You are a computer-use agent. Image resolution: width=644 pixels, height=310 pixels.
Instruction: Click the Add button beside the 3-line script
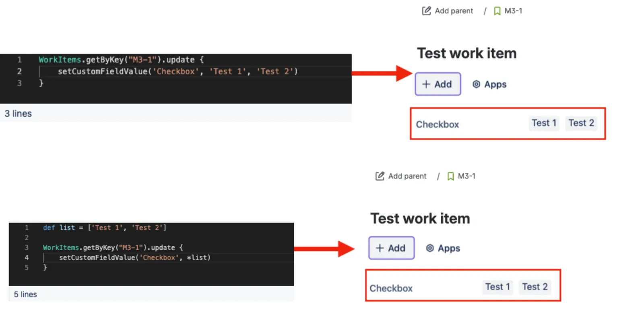point(438,84)
